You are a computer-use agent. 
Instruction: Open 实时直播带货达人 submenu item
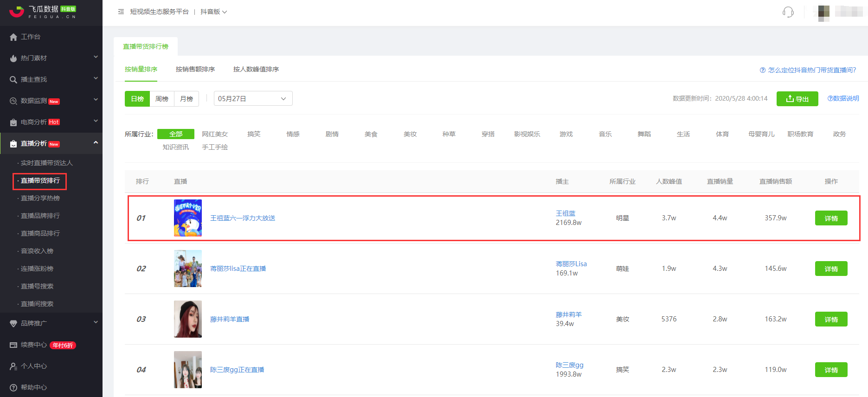coord(46,163)
